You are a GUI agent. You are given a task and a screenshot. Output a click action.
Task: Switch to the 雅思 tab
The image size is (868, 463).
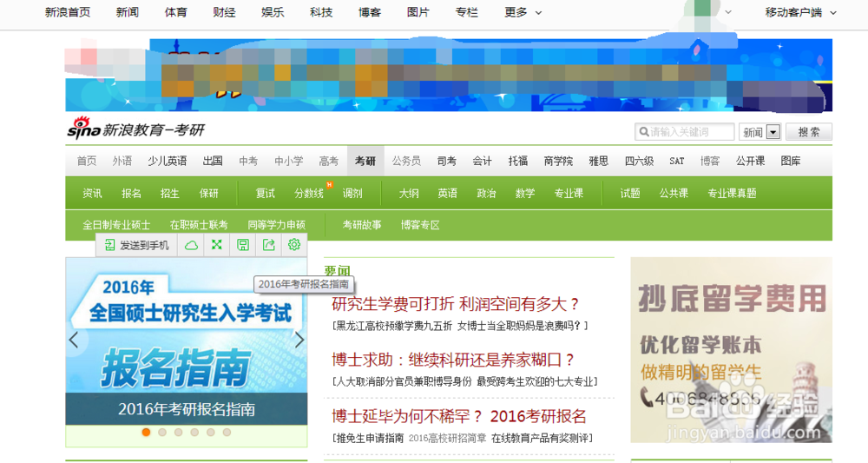tap(598, 161)
